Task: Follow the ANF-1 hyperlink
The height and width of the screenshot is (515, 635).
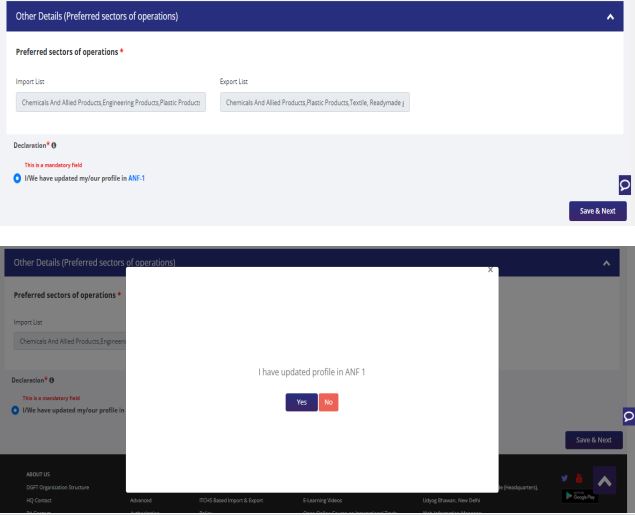Action: click(x=137, y=178)
